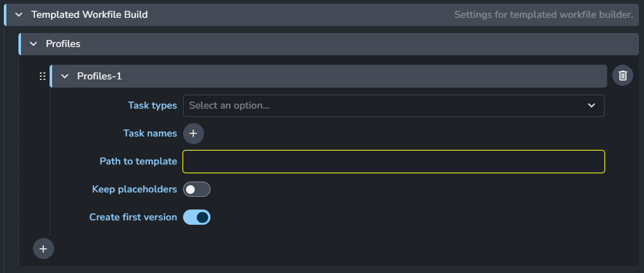Click the Task types dropdown arrow
Image resolution: width=644 pixels, height=273 pixels.
click(591, 105)
